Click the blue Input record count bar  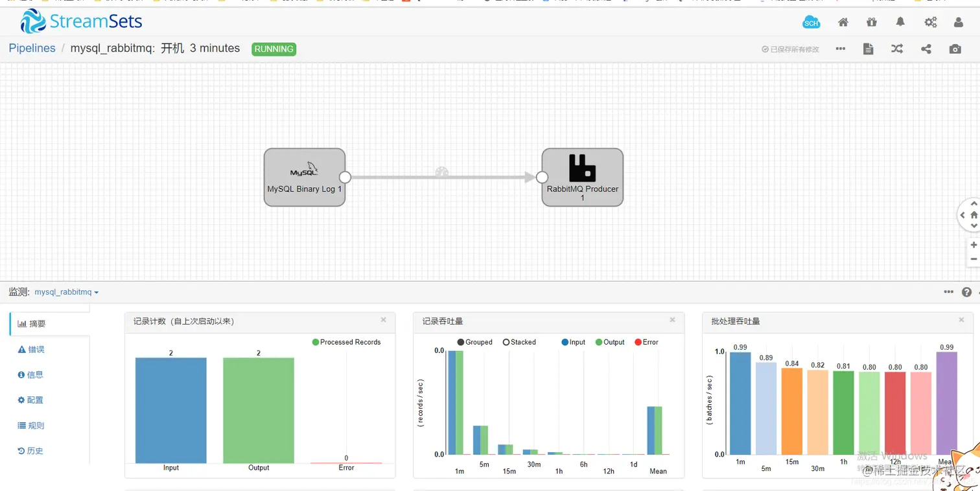(x=171, y=410)
